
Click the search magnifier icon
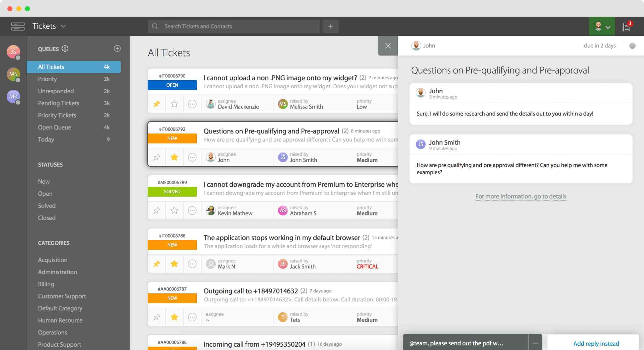tap(155, 26)
